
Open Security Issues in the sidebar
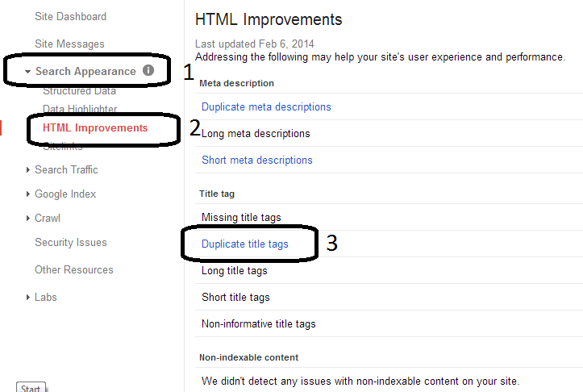pyautogui.click(x=70, y=242)
